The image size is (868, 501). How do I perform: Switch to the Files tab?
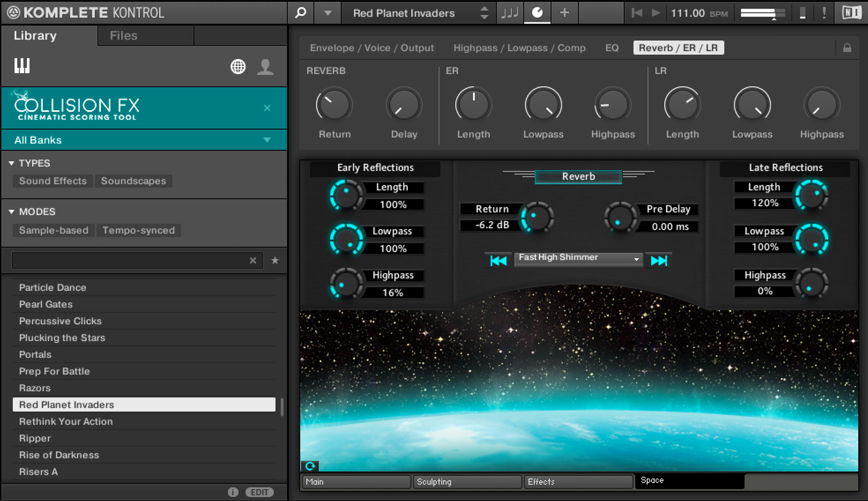pos(123,35)
